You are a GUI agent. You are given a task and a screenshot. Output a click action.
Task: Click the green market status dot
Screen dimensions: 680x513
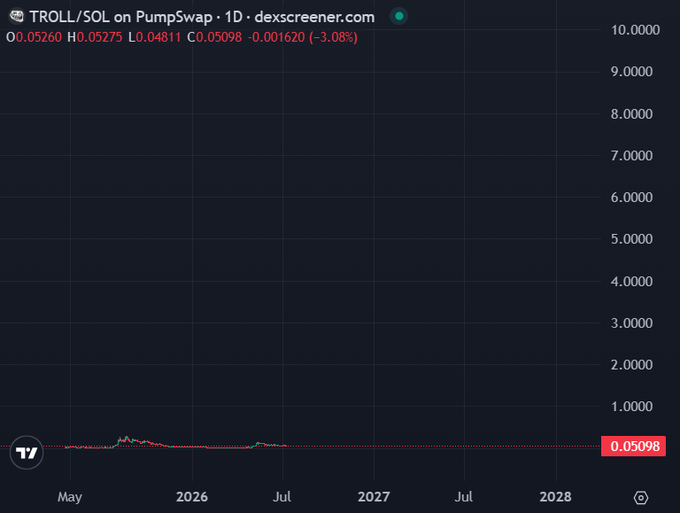399,16
